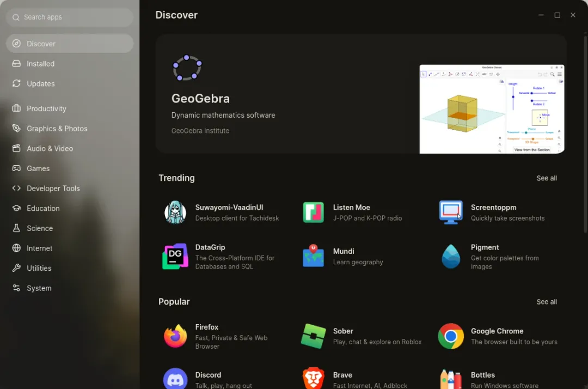588x389 pixels.
Task: Click Brave's 'Fast Internet, AI, Adblock' text
Action: (x=370, y=385)
